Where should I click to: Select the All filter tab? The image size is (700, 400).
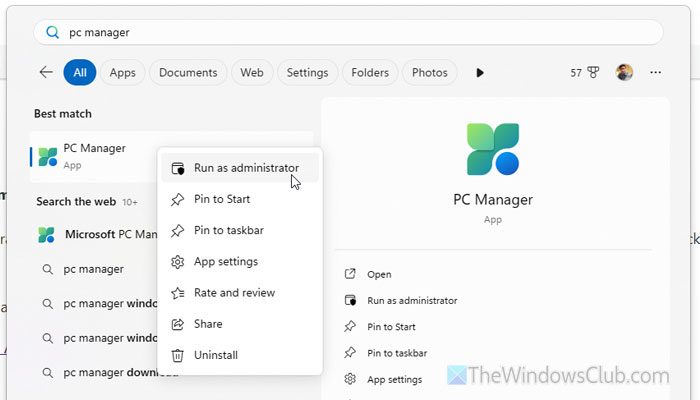80,72
